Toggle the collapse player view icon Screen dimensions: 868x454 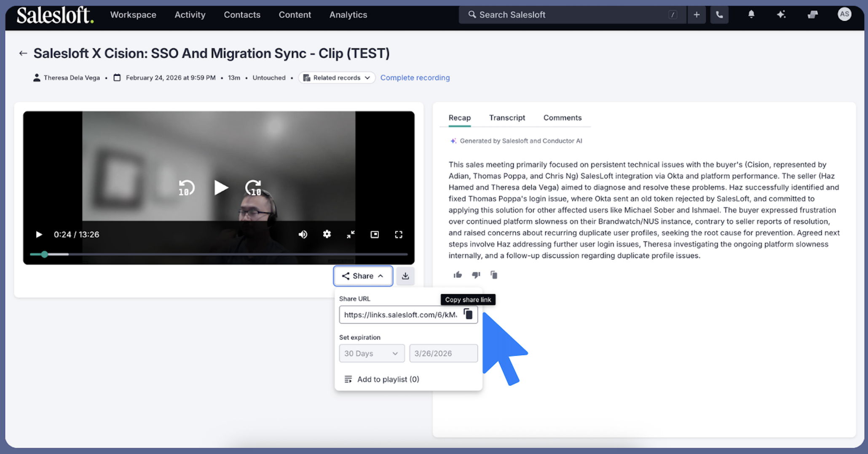(x=351, y=235)
